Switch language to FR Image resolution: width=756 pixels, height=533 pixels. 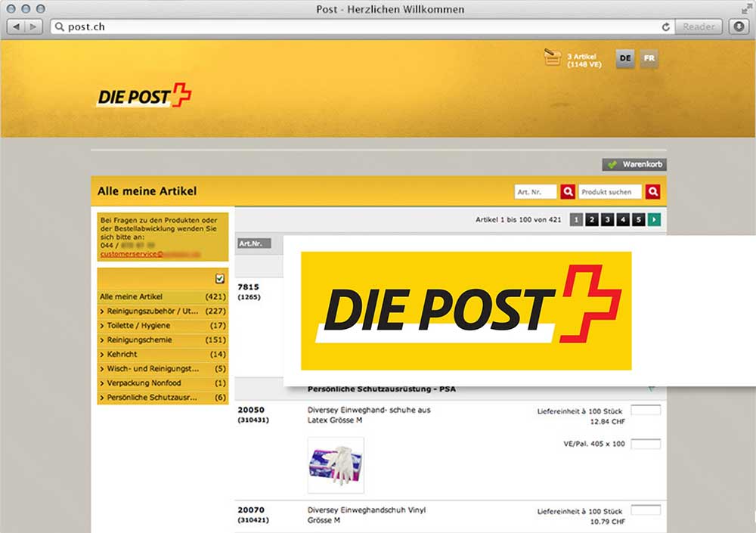649,58
